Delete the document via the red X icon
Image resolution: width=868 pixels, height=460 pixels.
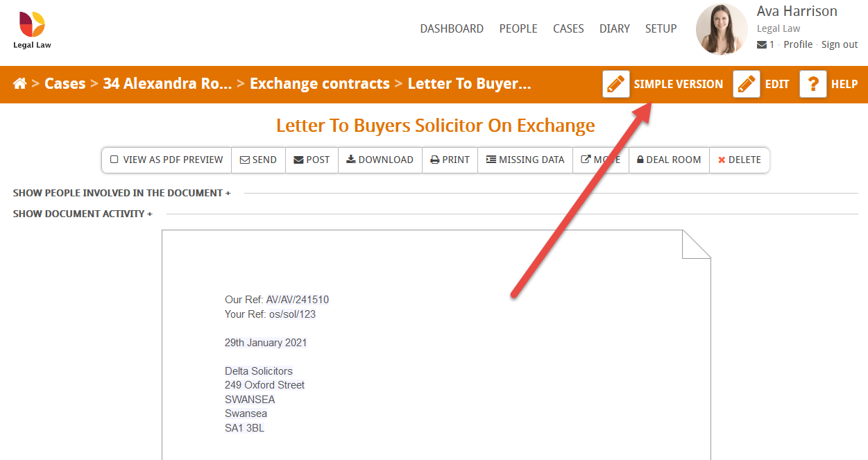point(740,160)
